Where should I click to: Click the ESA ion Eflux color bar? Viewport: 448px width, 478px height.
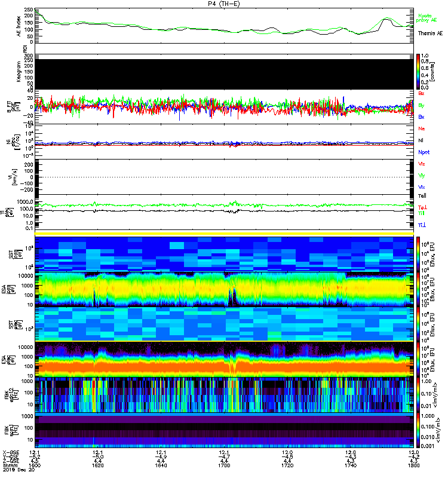point(418,289)
